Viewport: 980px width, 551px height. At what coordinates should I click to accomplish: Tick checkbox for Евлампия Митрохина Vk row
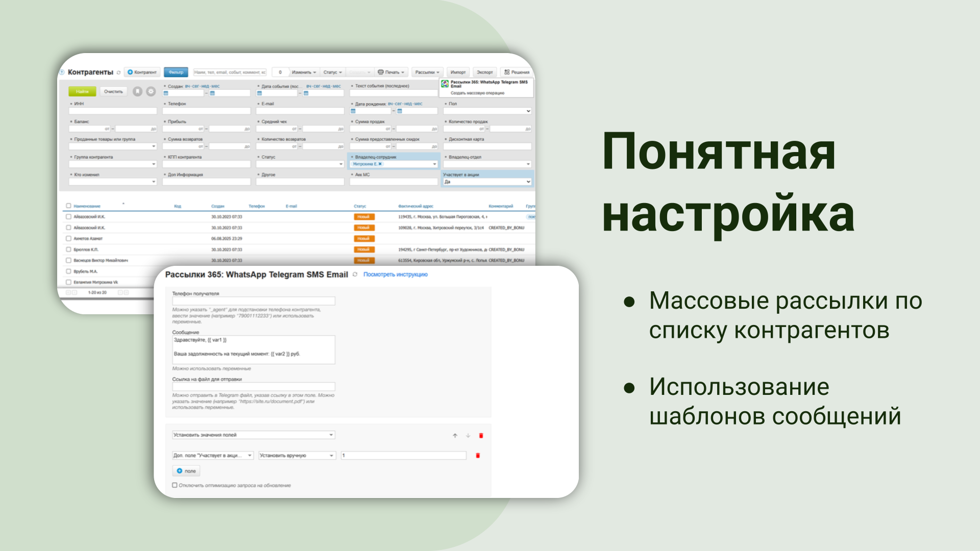click(x=68, y=282)
